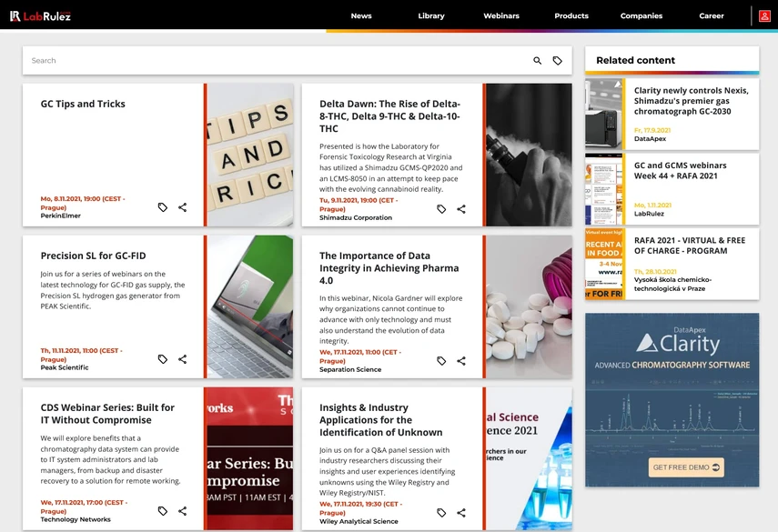Click the Related content heading
Screen dimensions: 778x532
point(636,61)
